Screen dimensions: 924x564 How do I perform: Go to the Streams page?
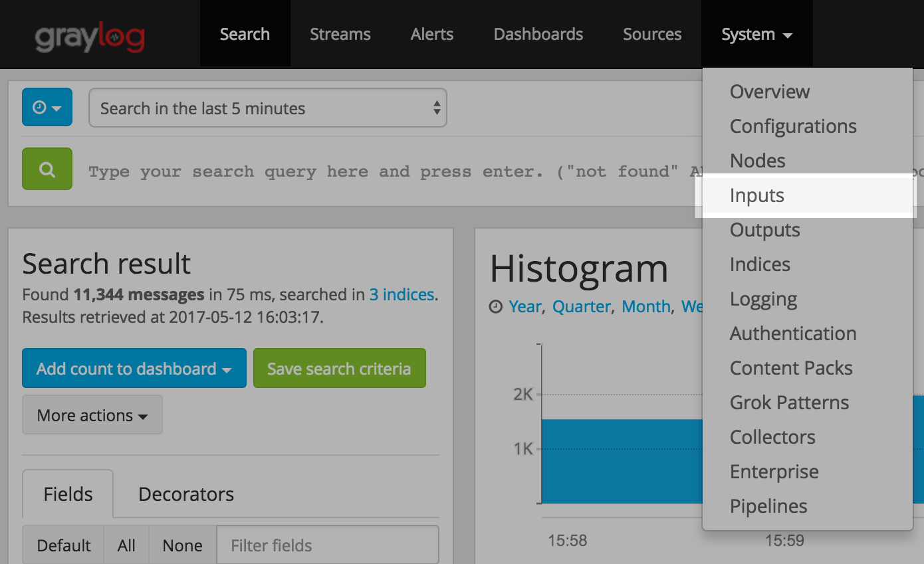coord(340,35)
